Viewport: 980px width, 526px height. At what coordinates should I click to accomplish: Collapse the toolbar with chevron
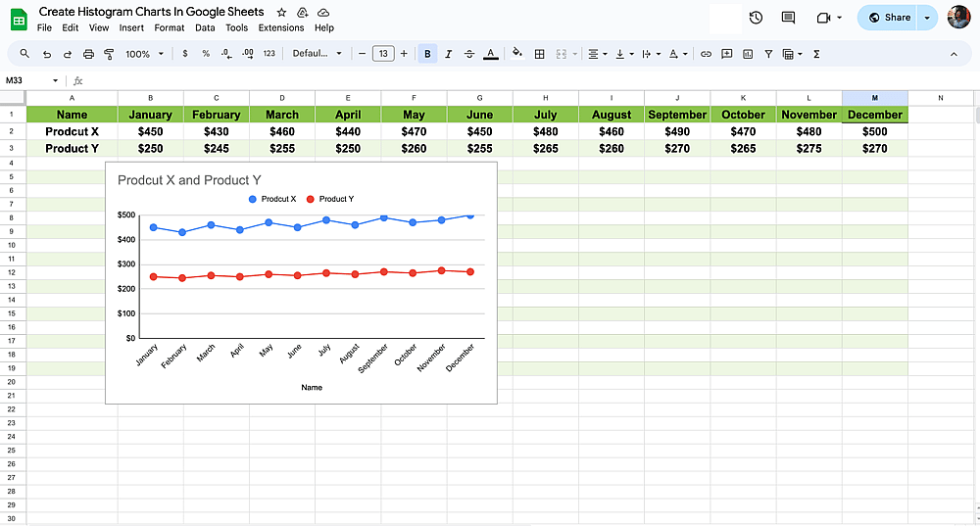pyautogui.click(x=954, y=54)
